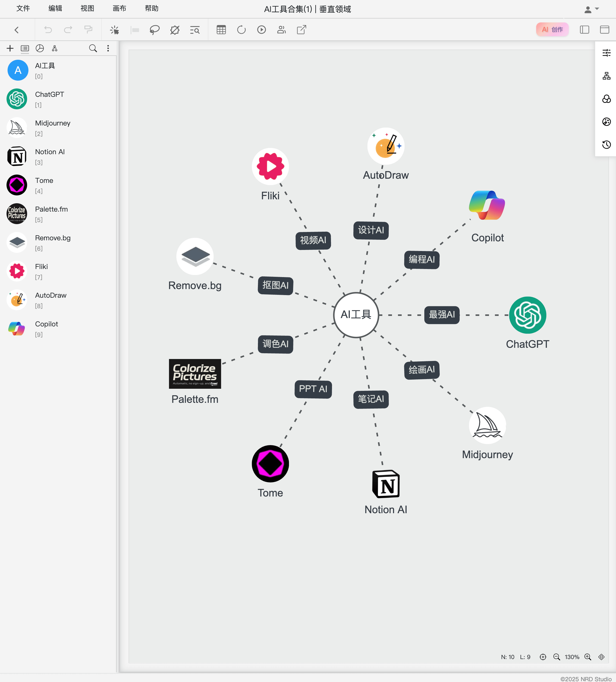This screenshot has height=682, width=616.
Task: Open the filter sliders settings icon
Action: point(606,53)
